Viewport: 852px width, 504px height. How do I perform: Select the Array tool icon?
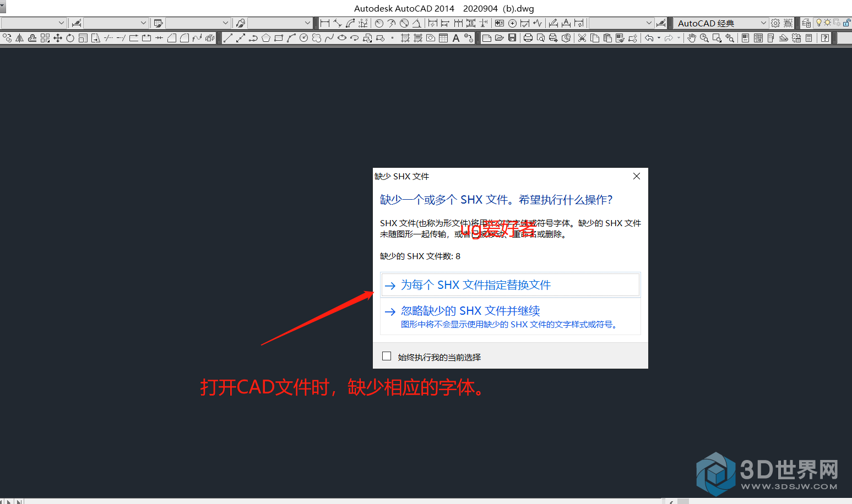point(45,38)
